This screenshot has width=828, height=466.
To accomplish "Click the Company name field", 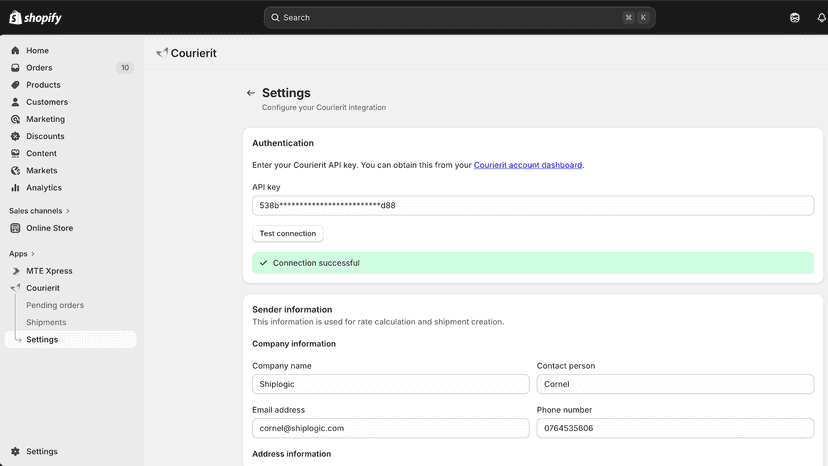I will pyautogui.click(x=391, y=384).
